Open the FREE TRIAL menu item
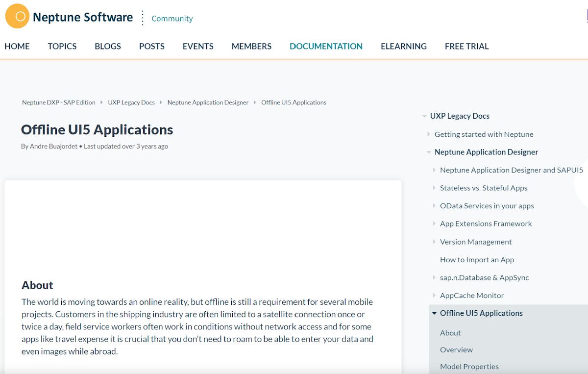 tap(466, 46)
